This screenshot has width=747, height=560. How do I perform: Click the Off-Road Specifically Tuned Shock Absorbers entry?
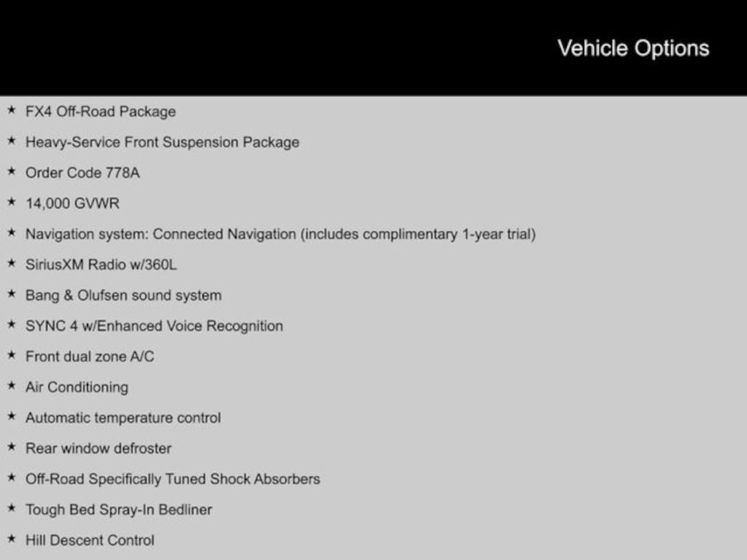(x=172, y=479)
